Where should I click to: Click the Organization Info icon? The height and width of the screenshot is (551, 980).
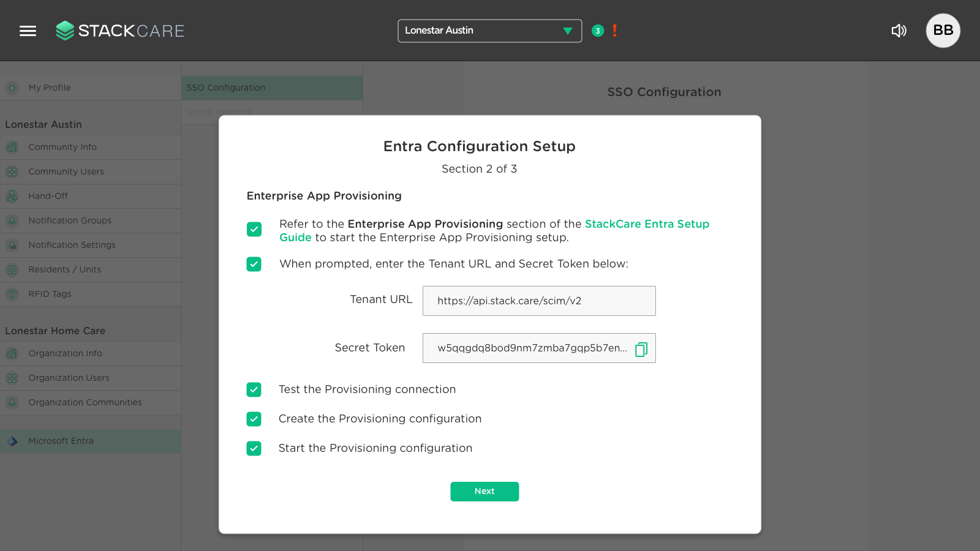[x=12, y=354]
